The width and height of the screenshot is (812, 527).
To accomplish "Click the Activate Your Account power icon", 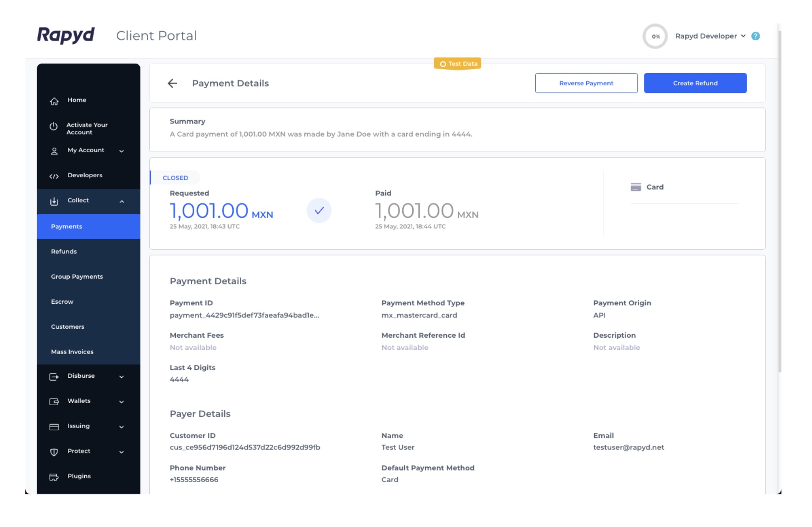I will [x=54, y=126].
